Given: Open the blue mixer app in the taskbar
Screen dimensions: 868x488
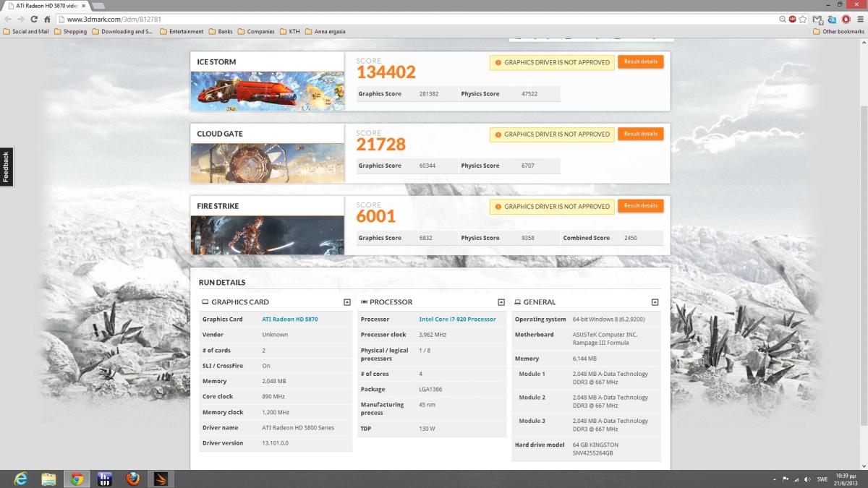Looking at the screenshot, I should click(x=104, y=479).
